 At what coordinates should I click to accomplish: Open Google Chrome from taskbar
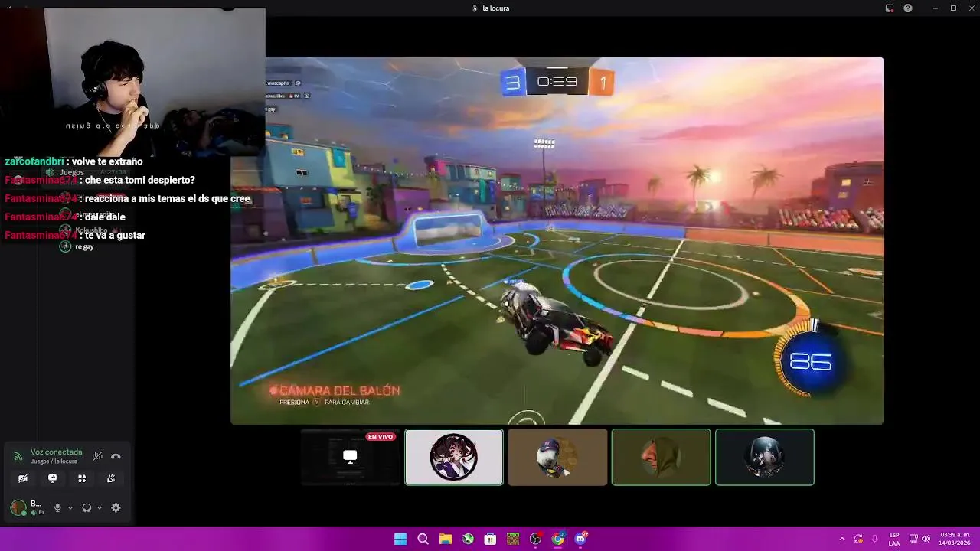coord(558,539)
